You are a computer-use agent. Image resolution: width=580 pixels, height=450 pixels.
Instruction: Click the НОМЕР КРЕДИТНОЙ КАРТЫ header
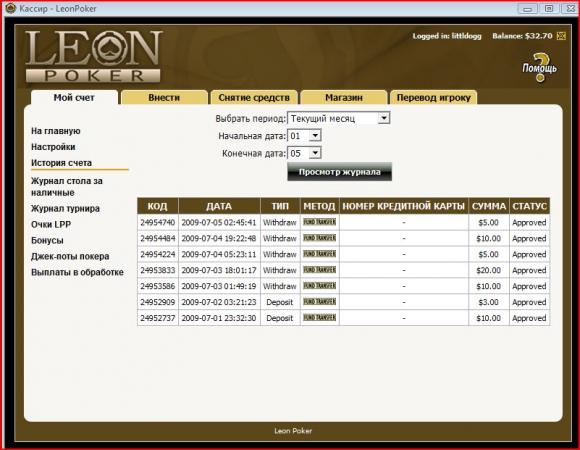pyautogui.click(x=404, y=206)
